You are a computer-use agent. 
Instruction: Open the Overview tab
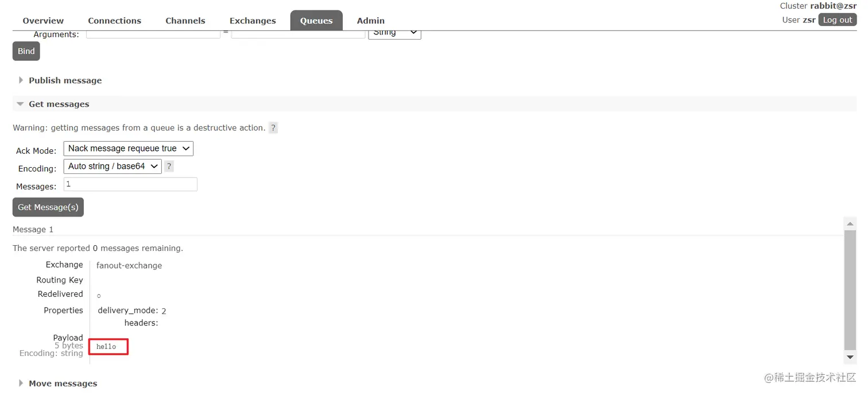tap(43, 21)
